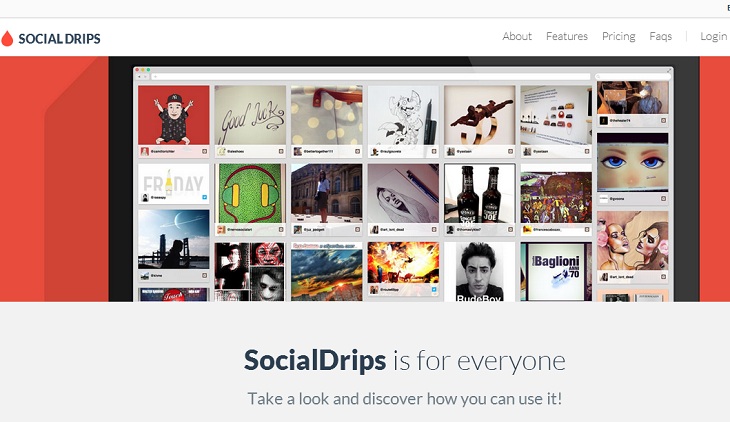Click the mockup browser address bar
This screenshot has height=422, width=730.
[x=372, y=76]
